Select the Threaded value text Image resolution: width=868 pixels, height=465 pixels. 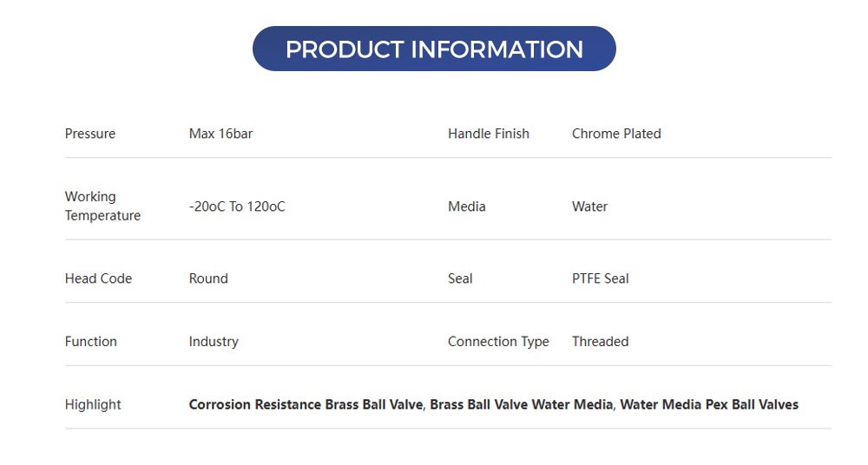pyautogui.click(x=601, y=342)
